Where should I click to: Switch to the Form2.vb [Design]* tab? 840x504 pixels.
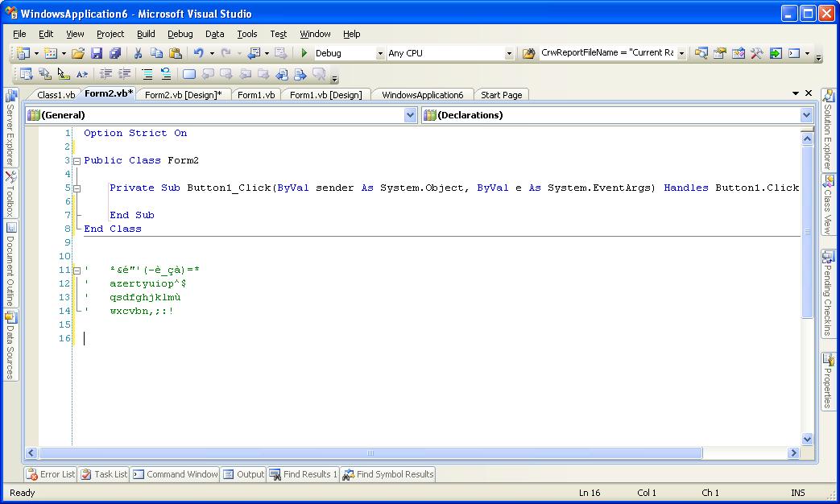click(183, 95)
